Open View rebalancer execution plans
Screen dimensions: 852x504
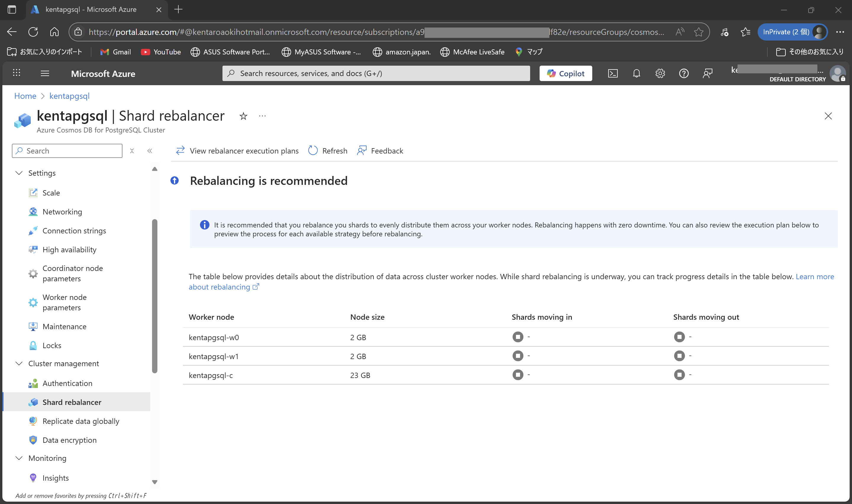click(237, 151)
